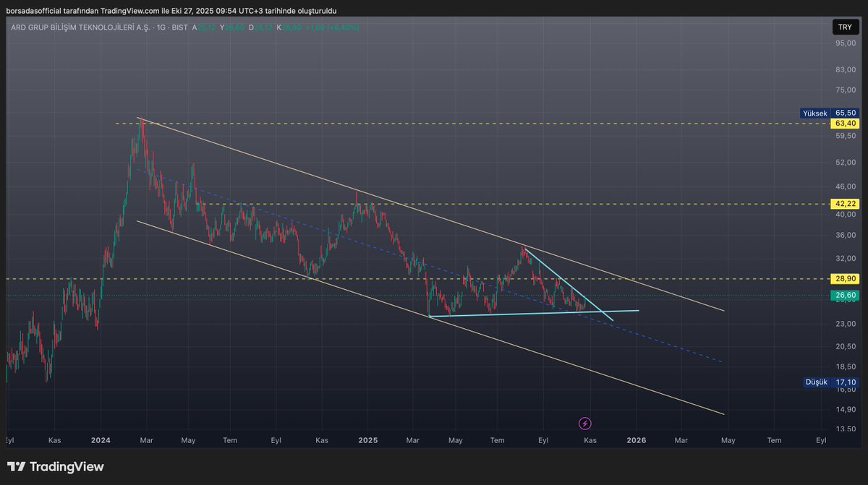This screenshot has width=868, height=485.
Task: Open the TRY currency selector
Action: point(844,27)
